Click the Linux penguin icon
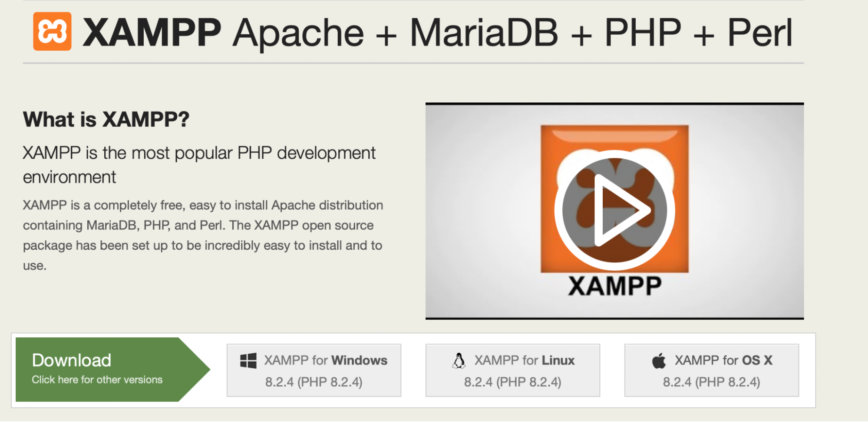The width and height of the screenshot is (868, 422). tap(459, 360)
